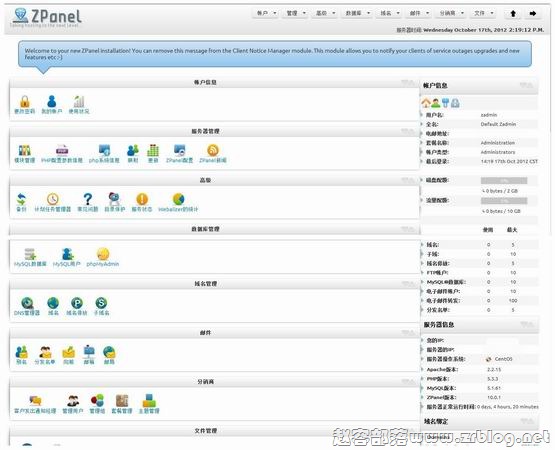Screen dimensions: 555x450
Task: Open phpMyAdmin from the database section
Action: tap(103, 254)
